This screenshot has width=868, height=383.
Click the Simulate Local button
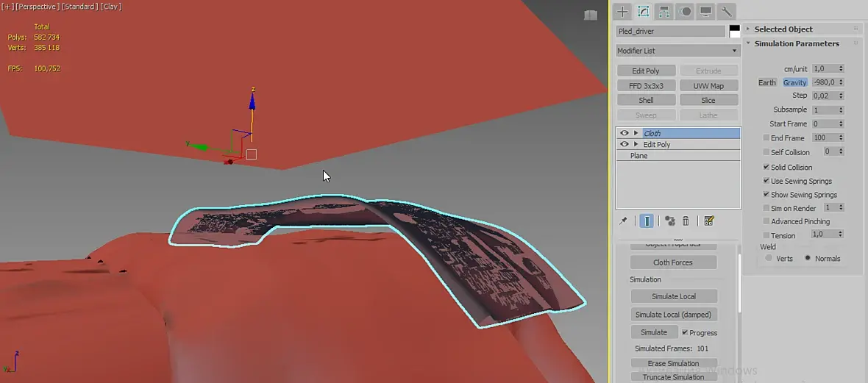coord(674,297)
